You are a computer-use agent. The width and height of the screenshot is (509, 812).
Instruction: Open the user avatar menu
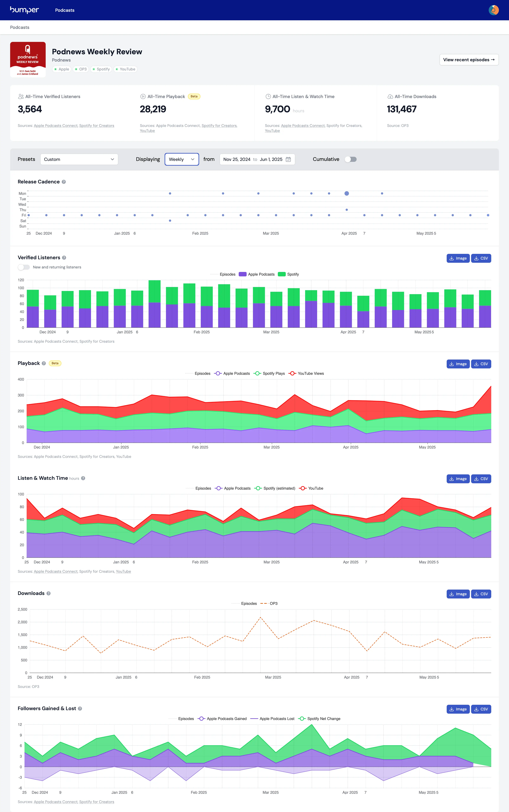(x=493, y=10)
